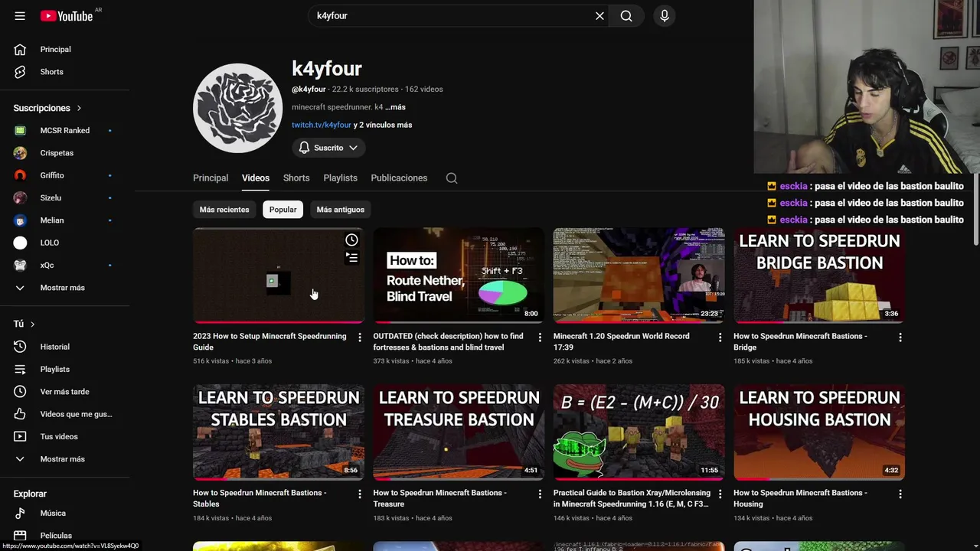980x551 pixels.
Task: Open the Melian subscription
Action: coord(65,220)
